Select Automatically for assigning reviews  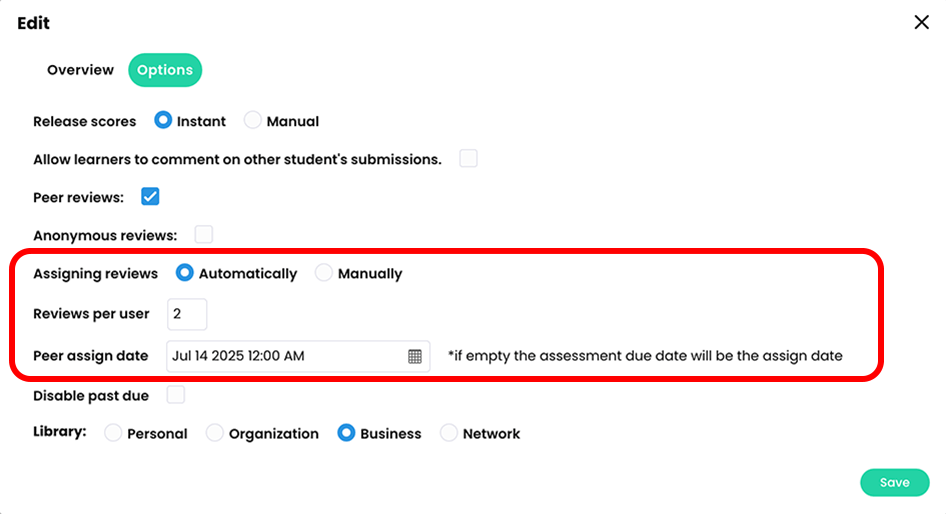point(185,273)
